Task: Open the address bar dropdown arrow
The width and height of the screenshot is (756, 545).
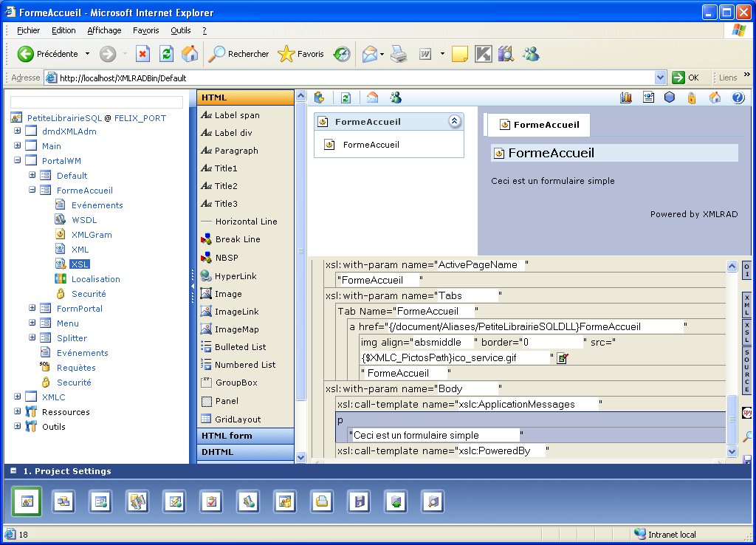Action: click(x=660, y=78)
